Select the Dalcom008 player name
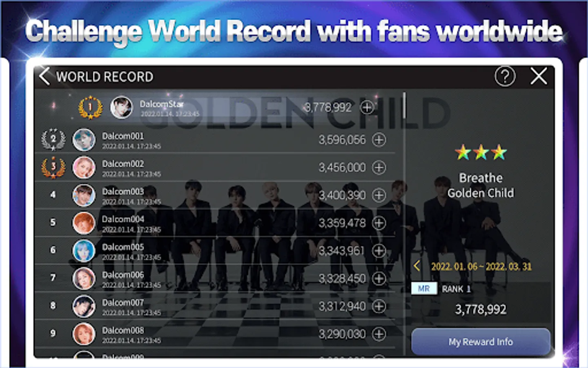This screenshot has width=588, height=368. pos(123,330)
